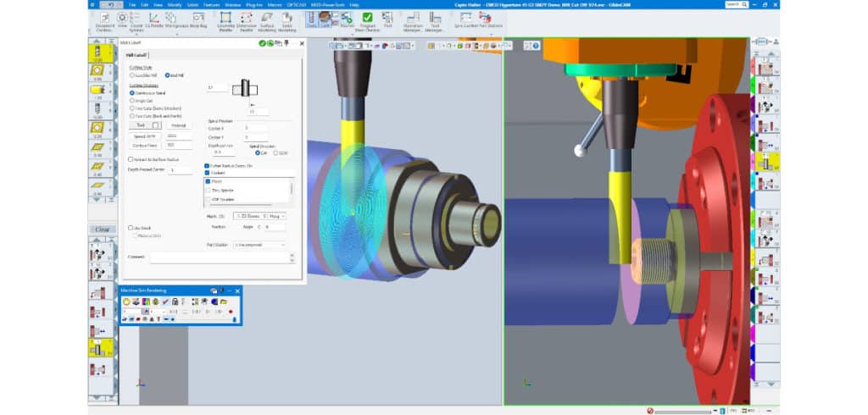Open the Modify menu

[174, 4]
